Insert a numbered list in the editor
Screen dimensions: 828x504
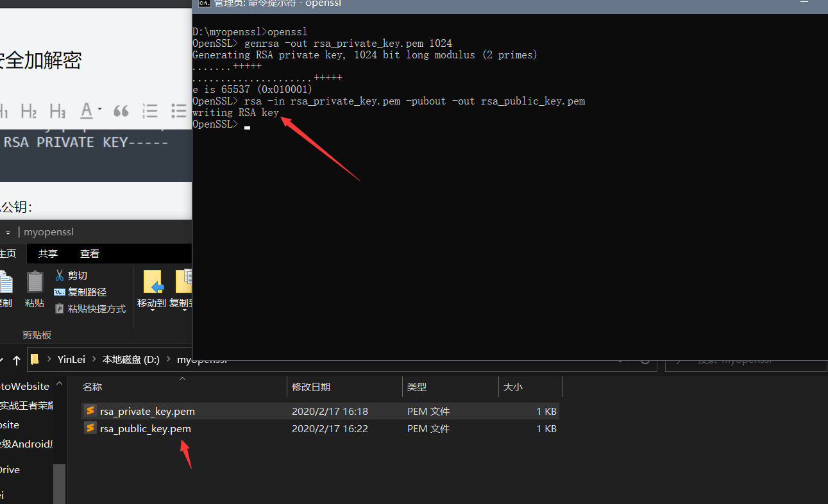[x=150, y=111]
